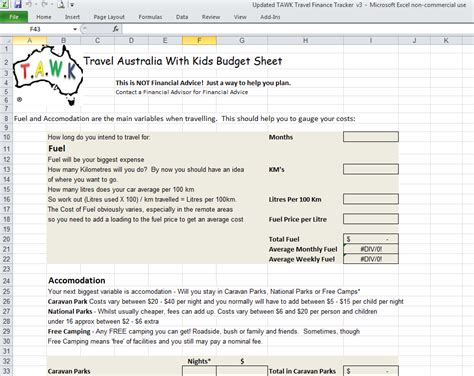Viewport: 474px width, 376px height.
Task: Switch to the View ribbon tab
Action: 240,17
